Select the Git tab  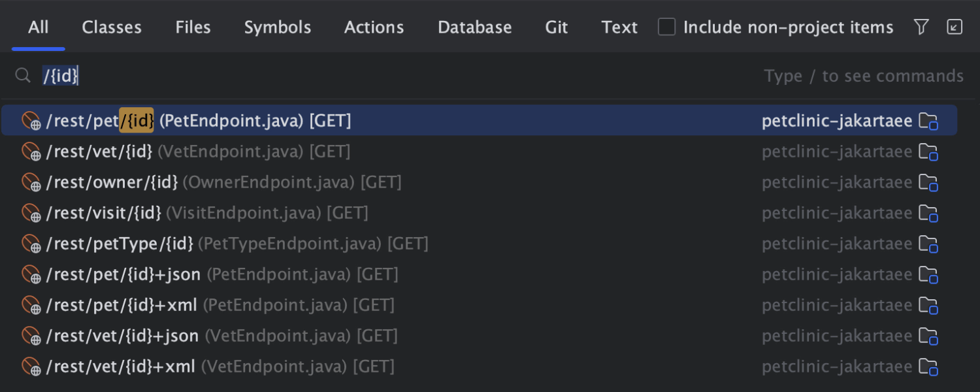pos(557,27)
